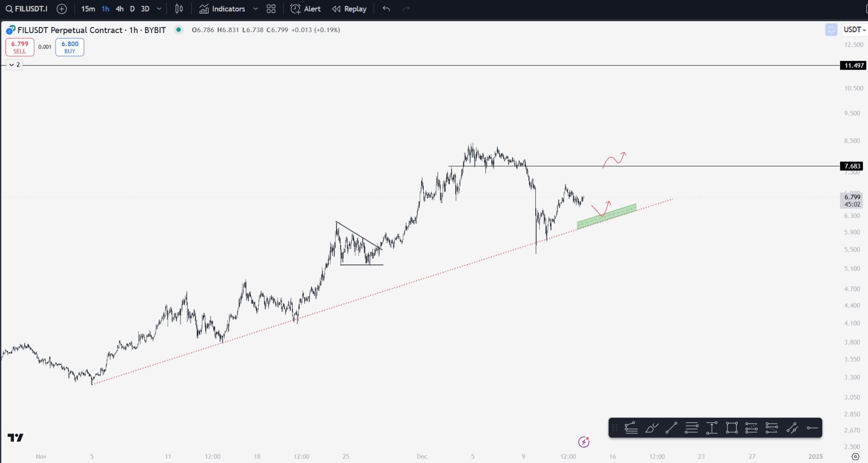
Task: Select the trend line template tool
Action: [631, 428]
